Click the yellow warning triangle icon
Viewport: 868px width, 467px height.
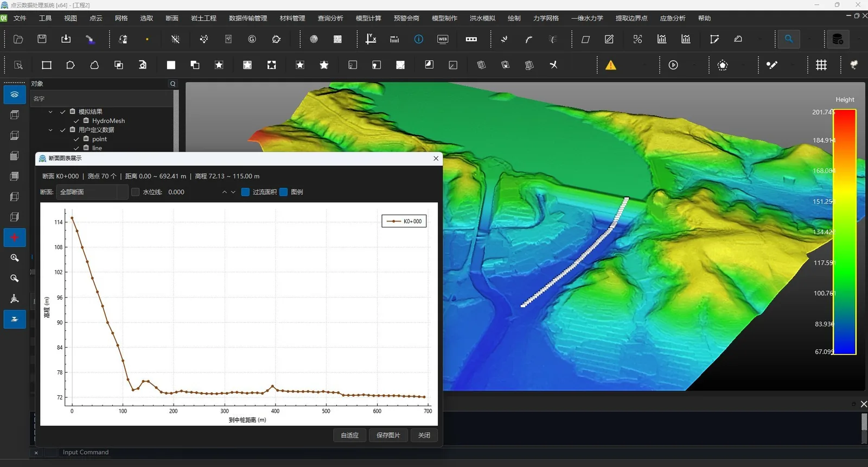click(611, 65)
